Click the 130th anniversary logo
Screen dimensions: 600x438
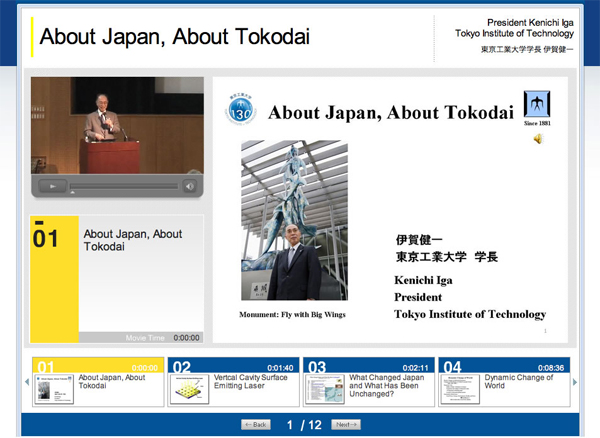tap(241, 110)
